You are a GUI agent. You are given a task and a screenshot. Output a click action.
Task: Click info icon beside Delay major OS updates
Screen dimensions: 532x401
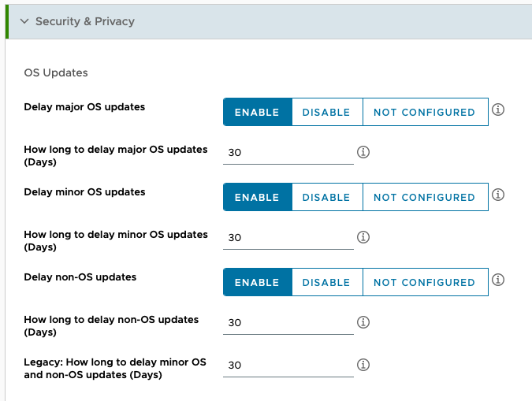coord(497,110)
